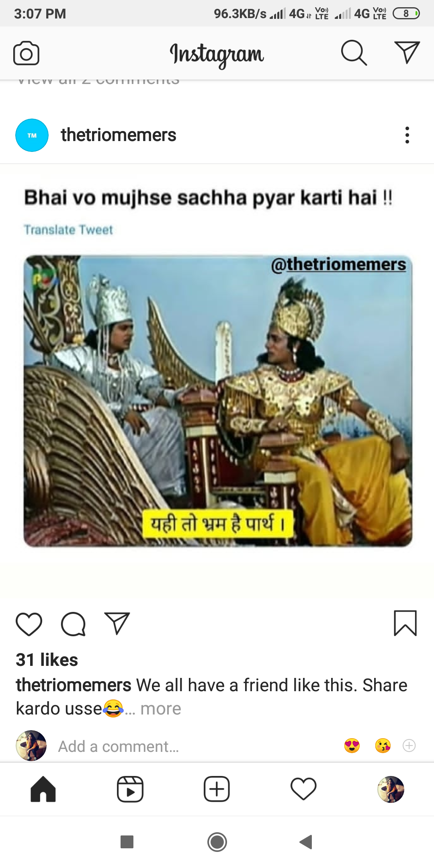Image resolution: width=434 pixels, height=868 pixels.
Task: Save the post with bookmark icon
Action: click(x=405, y=623)
